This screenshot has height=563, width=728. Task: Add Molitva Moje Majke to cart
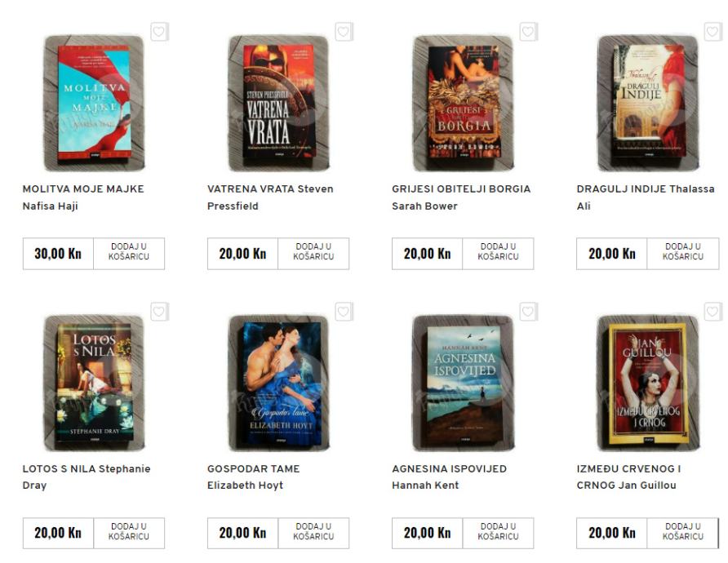pyautogui.click(x=129, y=254)
